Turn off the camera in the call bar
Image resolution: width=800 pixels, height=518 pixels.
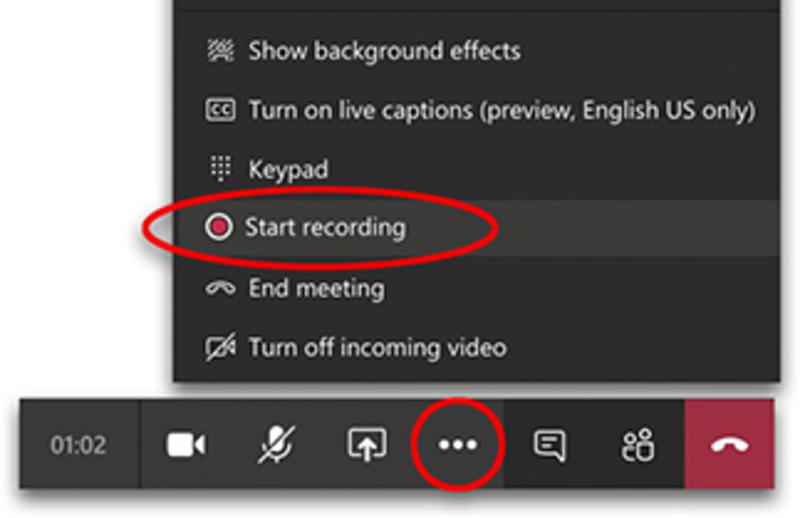click(186, 445)
